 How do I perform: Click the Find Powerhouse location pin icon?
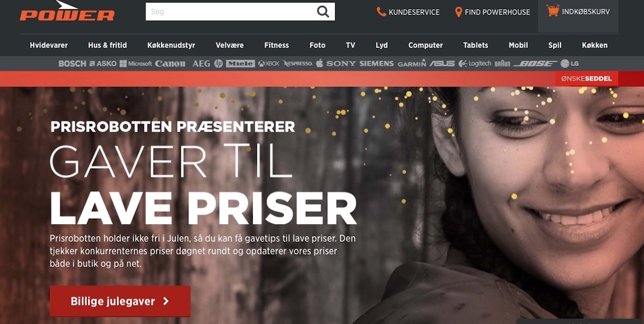[458, 11]
